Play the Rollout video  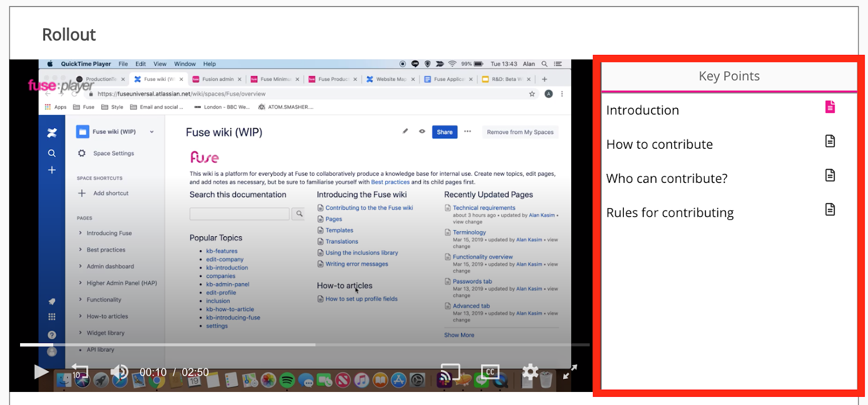click(x=41, y=372)
